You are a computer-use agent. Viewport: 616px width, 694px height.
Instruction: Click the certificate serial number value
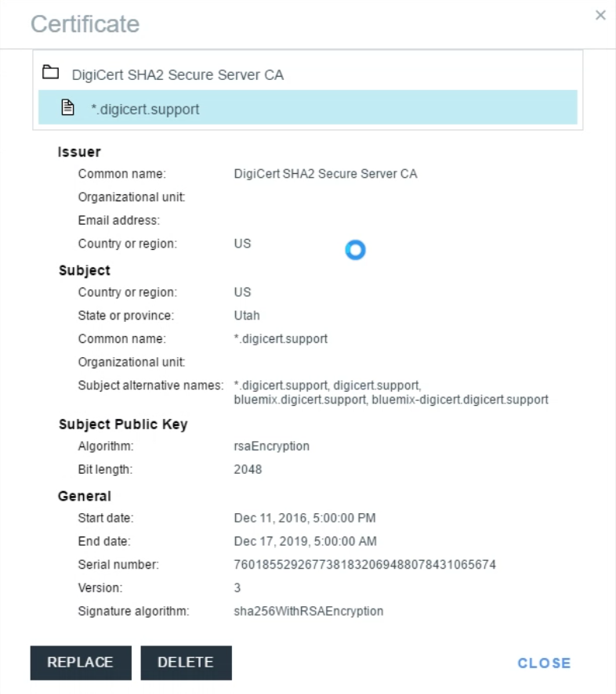[x=364, y=564]
